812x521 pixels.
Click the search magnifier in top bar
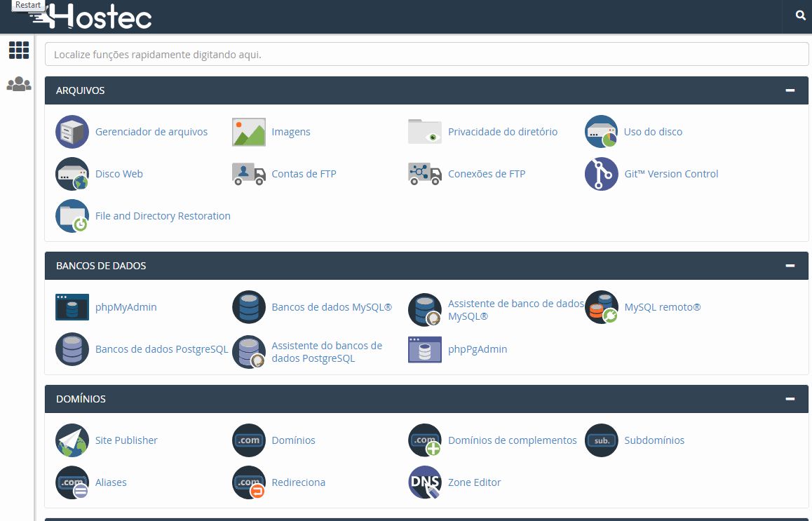coord(801,15)
